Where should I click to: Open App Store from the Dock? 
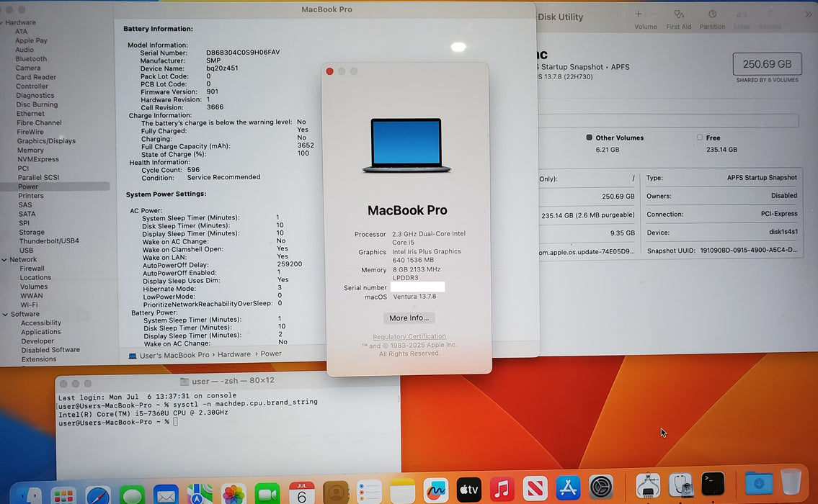(x=568, y=487)
